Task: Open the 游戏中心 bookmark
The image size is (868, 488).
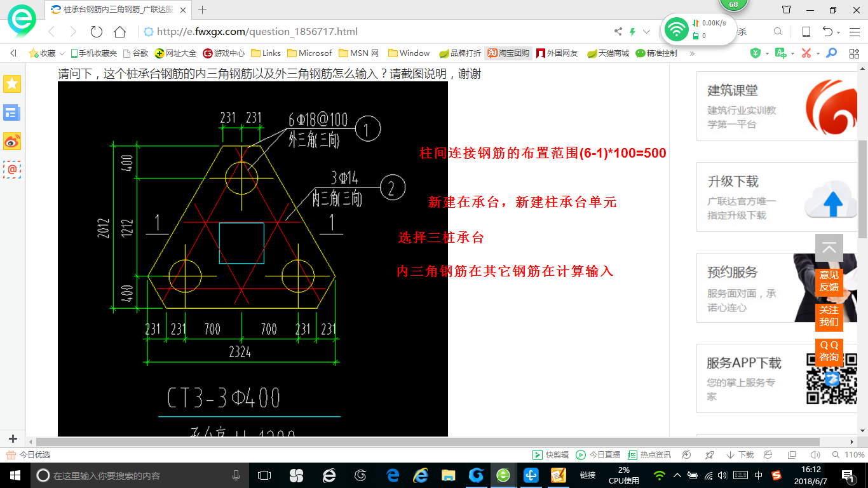Action: (x=224, y=53)
